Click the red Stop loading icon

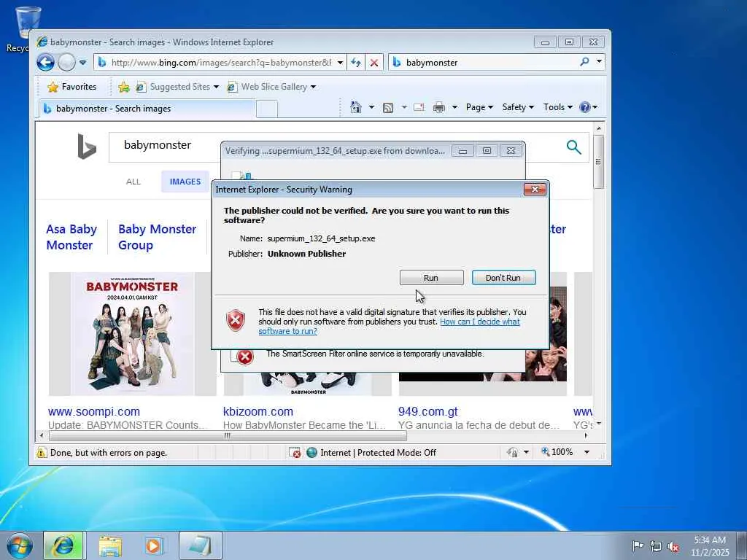click(374, 63)
